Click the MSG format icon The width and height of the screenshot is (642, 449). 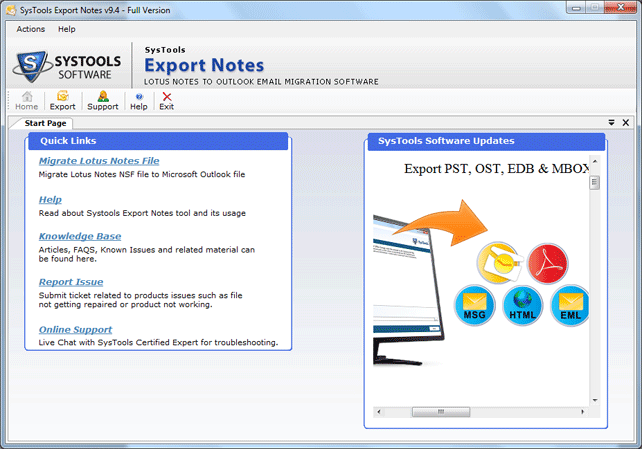(474, 304)
